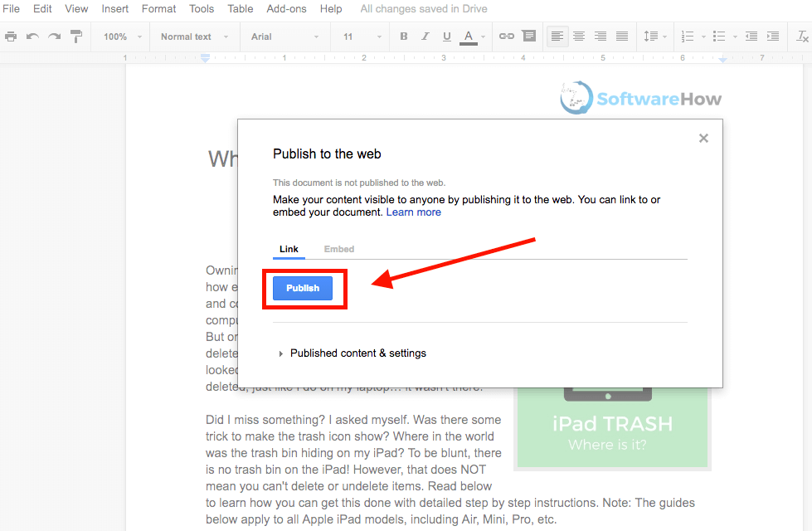Select the Paint format roller tool
812x531 pixels.
point(76,37)
